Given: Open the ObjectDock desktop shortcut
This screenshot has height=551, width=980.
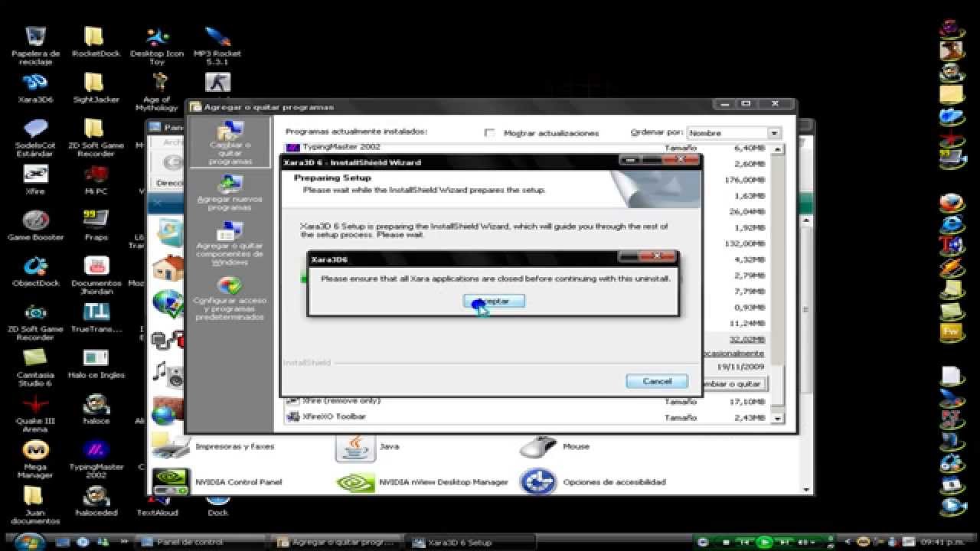Looking at the screenshot, I should (35, 272).
